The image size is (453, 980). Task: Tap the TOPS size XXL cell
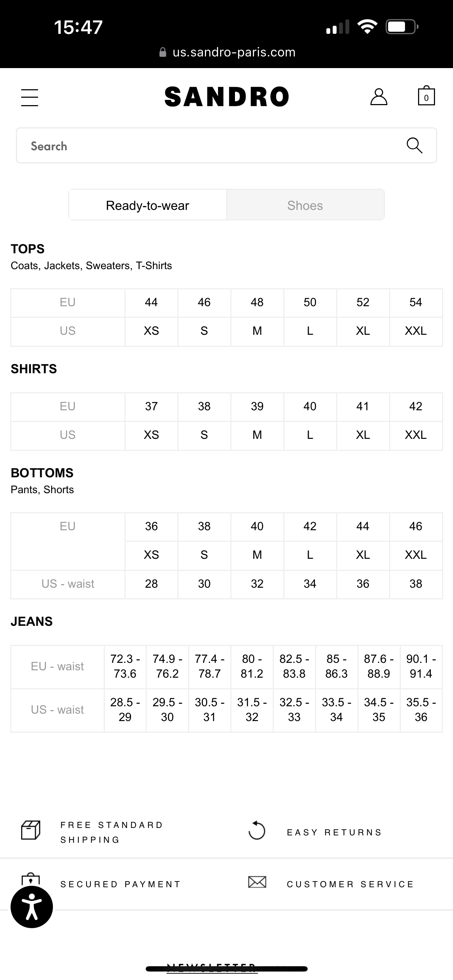click(416, 331)
